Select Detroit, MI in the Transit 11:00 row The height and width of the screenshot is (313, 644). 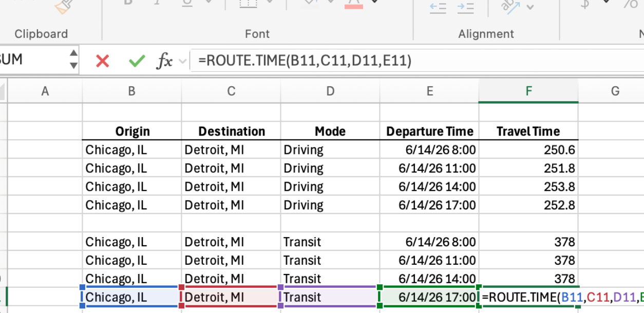click(231, 260)
